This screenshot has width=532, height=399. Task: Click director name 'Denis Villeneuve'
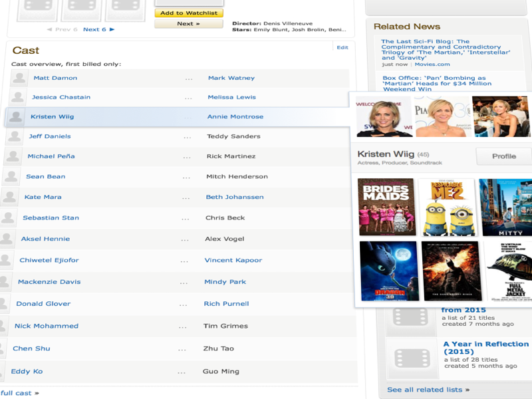[288, 23]
